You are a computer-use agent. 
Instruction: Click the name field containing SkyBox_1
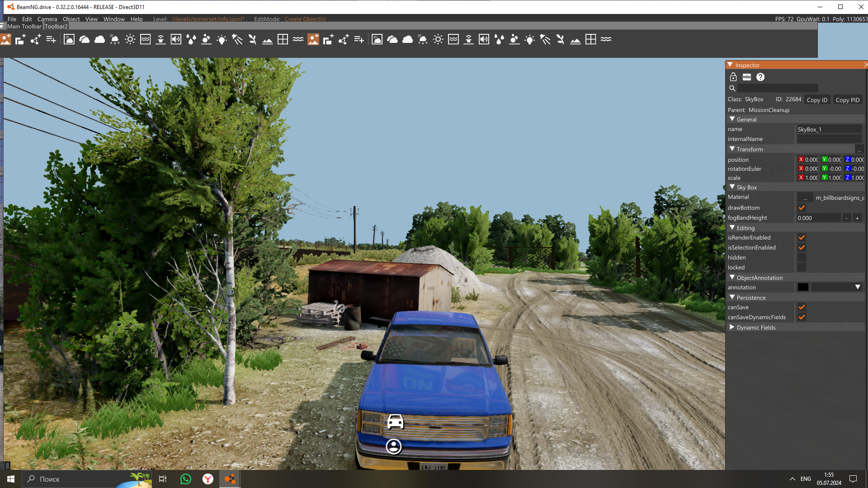pos(829,129)
